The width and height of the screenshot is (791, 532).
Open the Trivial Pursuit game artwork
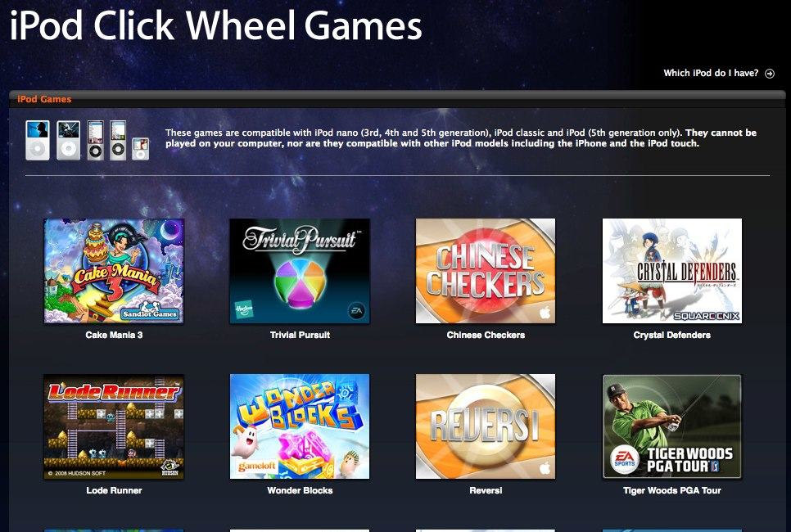point(300,271)
